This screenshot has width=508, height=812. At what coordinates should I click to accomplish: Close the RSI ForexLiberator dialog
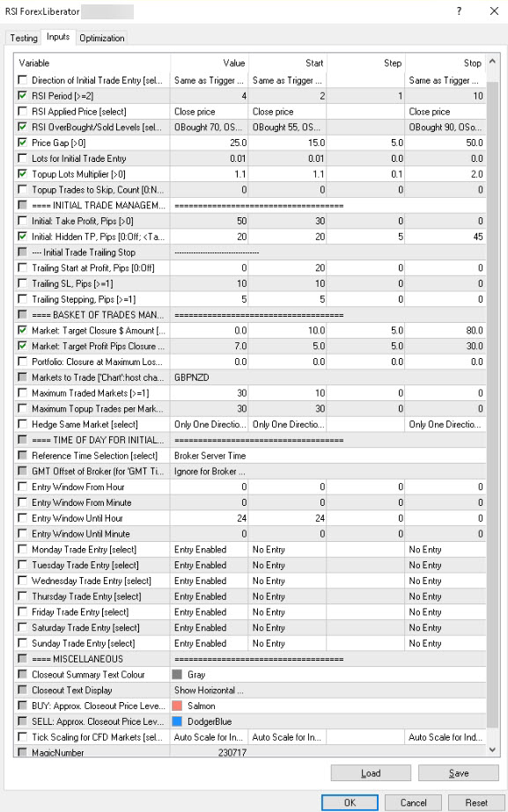pyautogui.click(x=494, y=11)
